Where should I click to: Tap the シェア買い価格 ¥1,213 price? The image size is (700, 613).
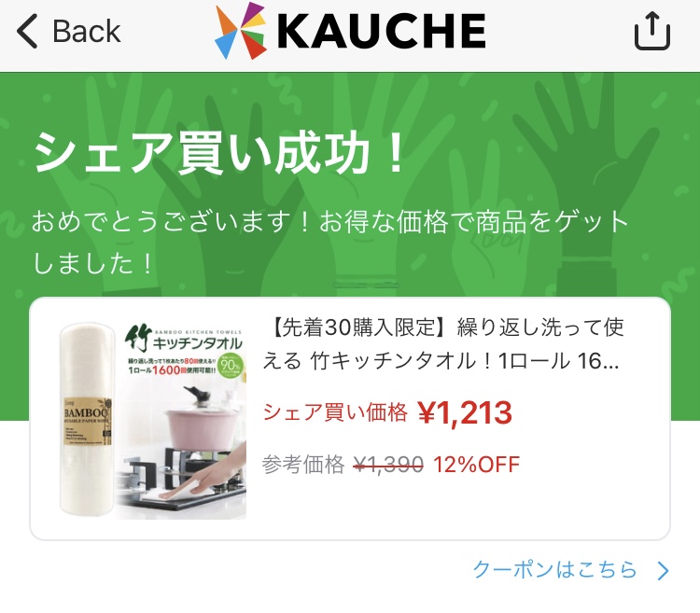tap(387, 412)
